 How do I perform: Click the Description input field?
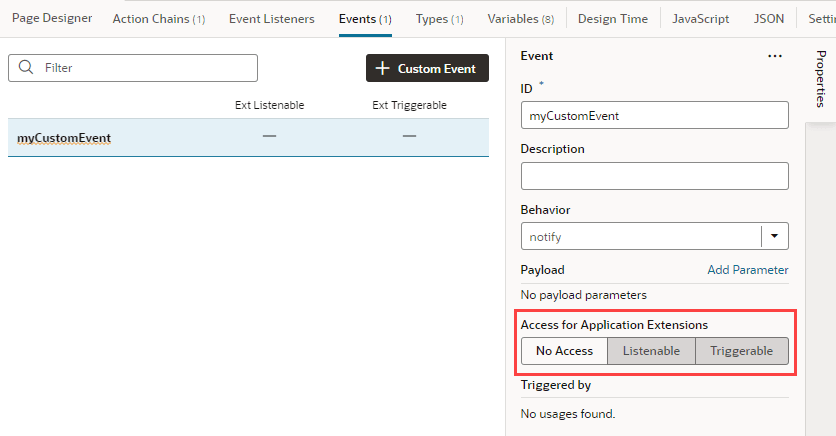pos(654,176)
